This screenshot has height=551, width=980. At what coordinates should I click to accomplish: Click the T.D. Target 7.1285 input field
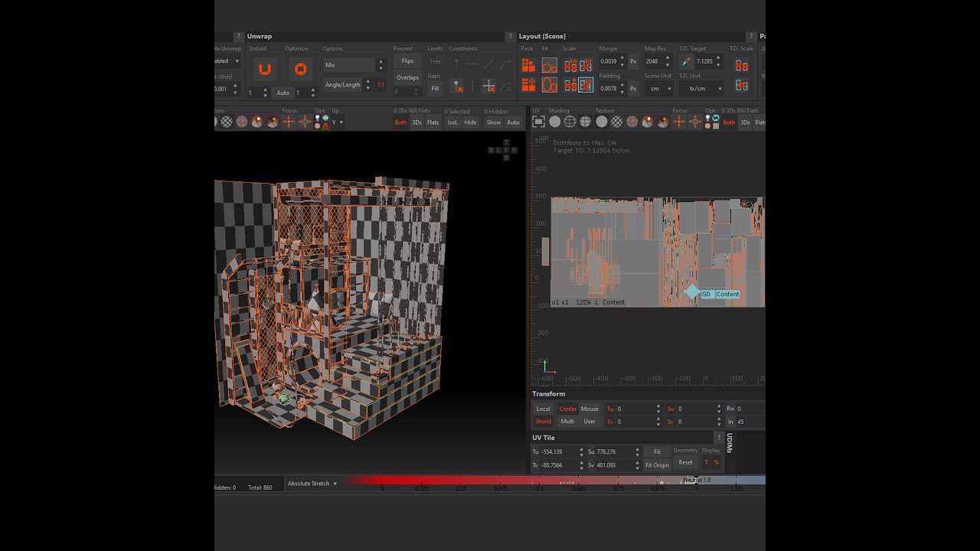(x=704, y=61)
